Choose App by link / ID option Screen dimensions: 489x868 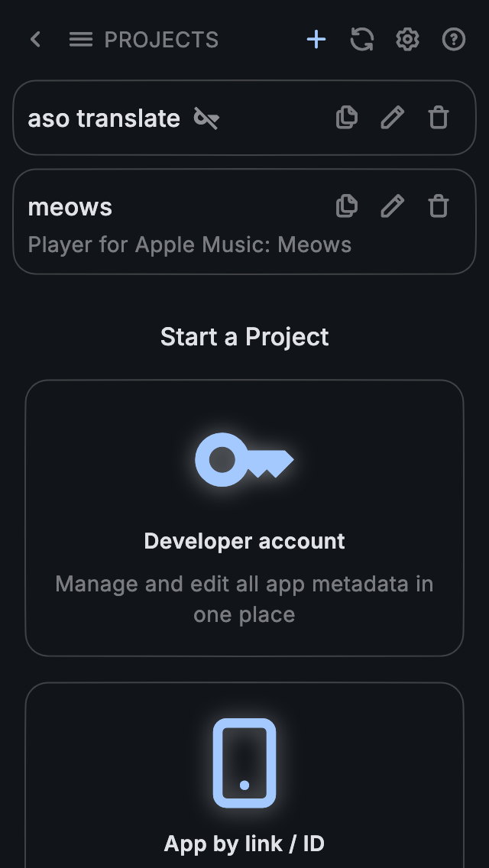(244, 844)
